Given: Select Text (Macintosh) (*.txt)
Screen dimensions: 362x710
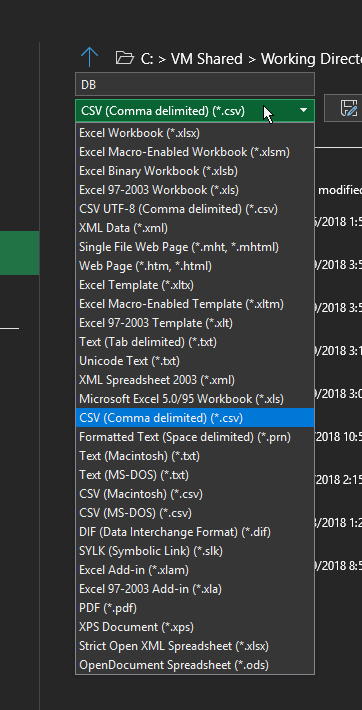Looking at the screenshot, I should pyautogui.click(x=195, y=456).
